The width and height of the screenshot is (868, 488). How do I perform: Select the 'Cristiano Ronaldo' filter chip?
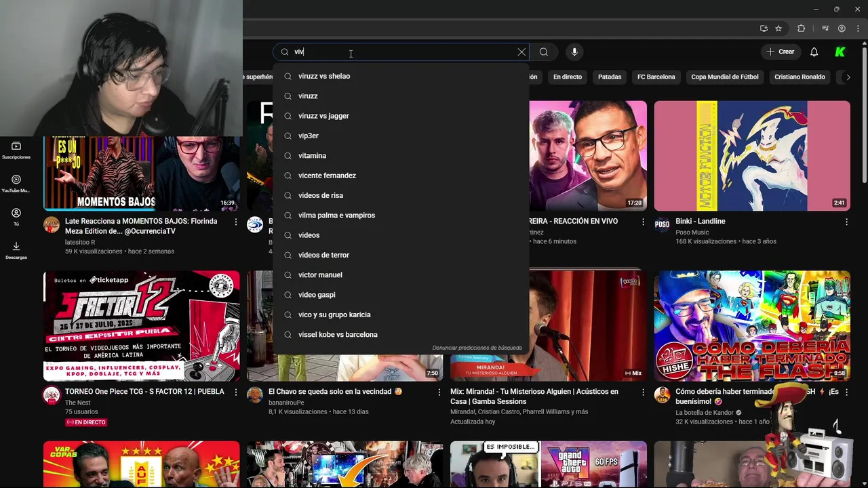click(800, 77)
